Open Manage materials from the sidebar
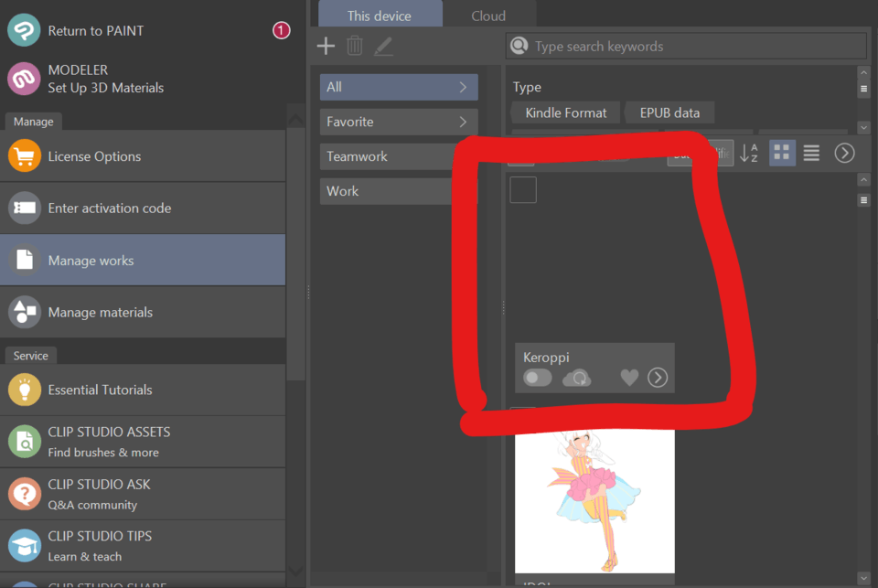 [x=24, y=312]
